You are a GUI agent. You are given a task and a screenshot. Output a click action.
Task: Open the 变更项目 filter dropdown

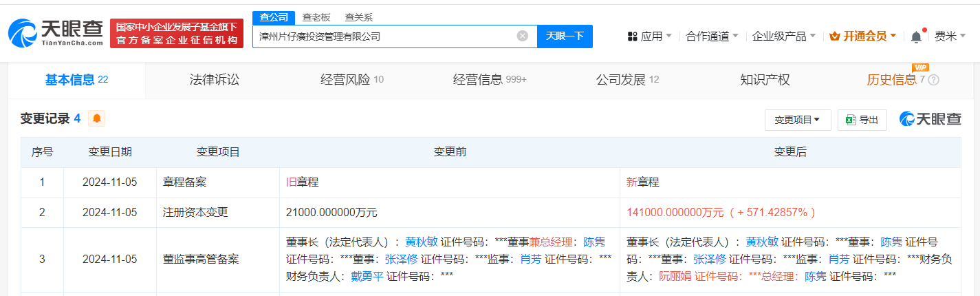[798, 120]
